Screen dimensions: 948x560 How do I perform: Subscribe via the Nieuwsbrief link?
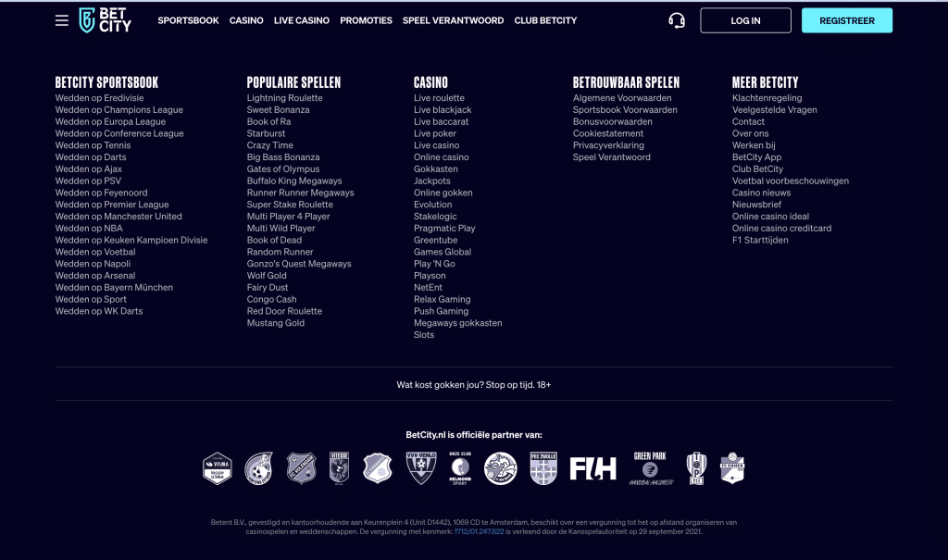(756, 205)
